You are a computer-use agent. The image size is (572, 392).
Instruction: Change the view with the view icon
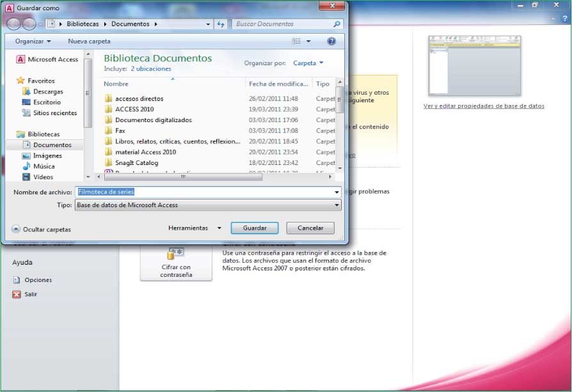296,41
